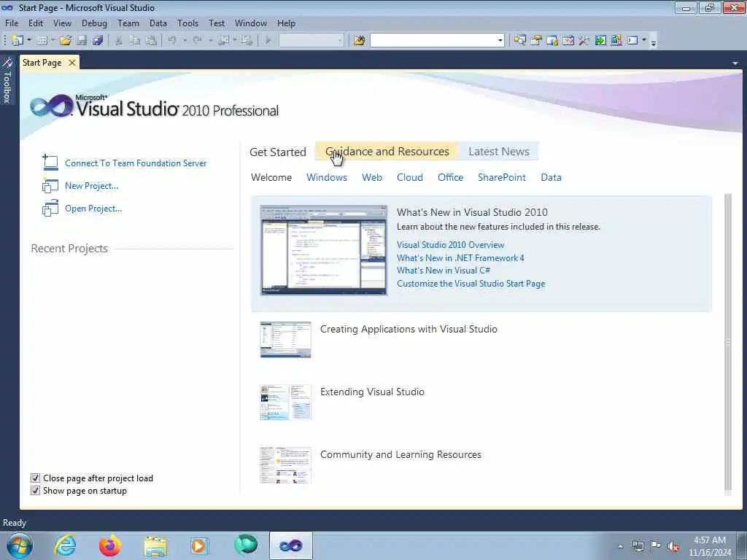The width and height of the screenshot is (747, 560).
Task: Click the Undo toolbar icon
Action: pyautogui.click(x=172, y=41)
